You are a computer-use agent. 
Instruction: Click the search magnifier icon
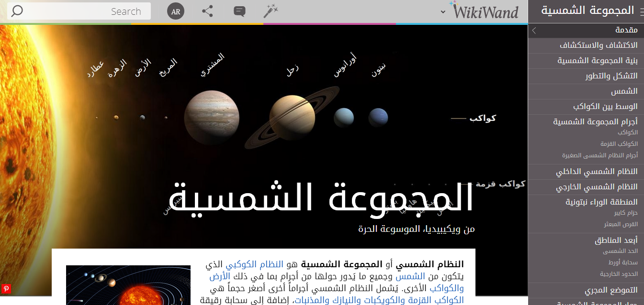17,11
